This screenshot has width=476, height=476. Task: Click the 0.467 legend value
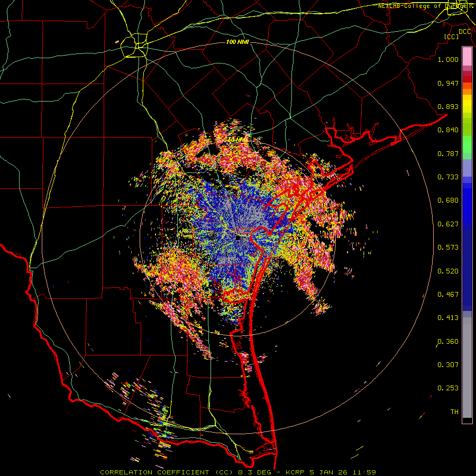448,295
